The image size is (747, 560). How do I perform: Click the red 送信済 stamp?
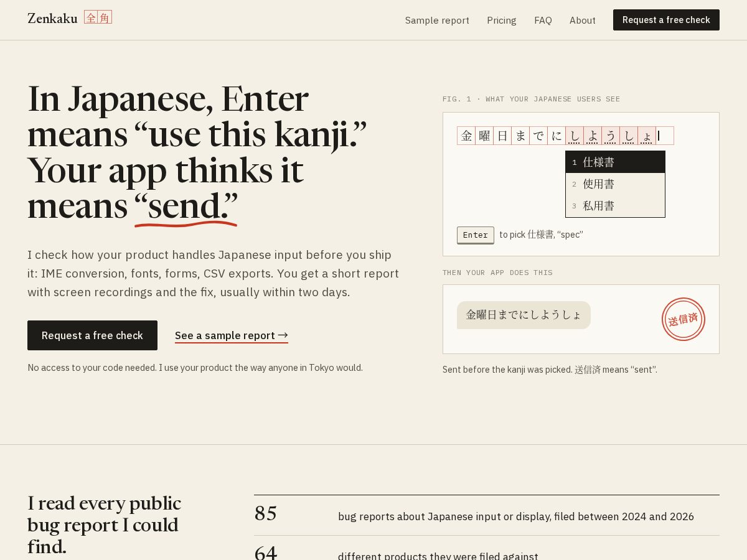(x=684, y=319)
